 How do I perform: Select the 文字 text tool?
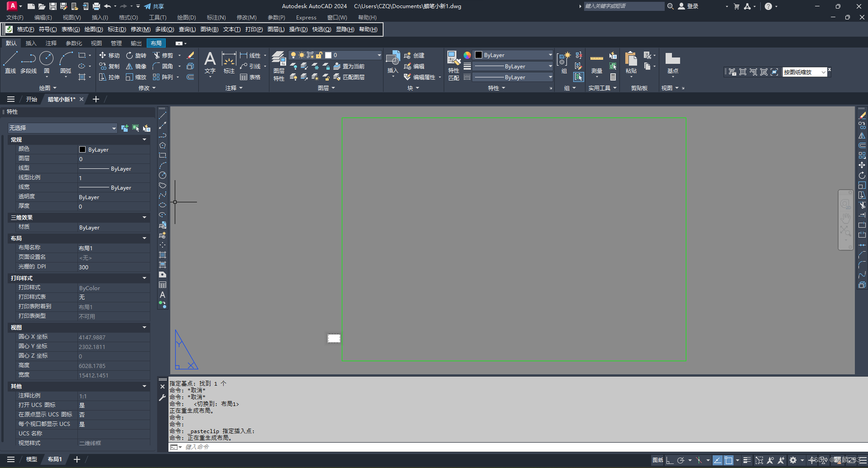(x=210, y=63)
